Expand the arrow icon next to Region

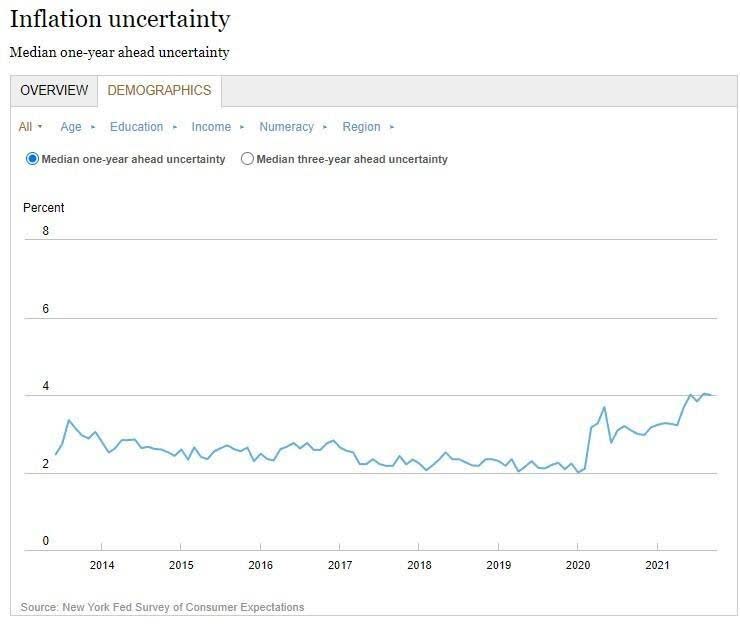[392, 128]
